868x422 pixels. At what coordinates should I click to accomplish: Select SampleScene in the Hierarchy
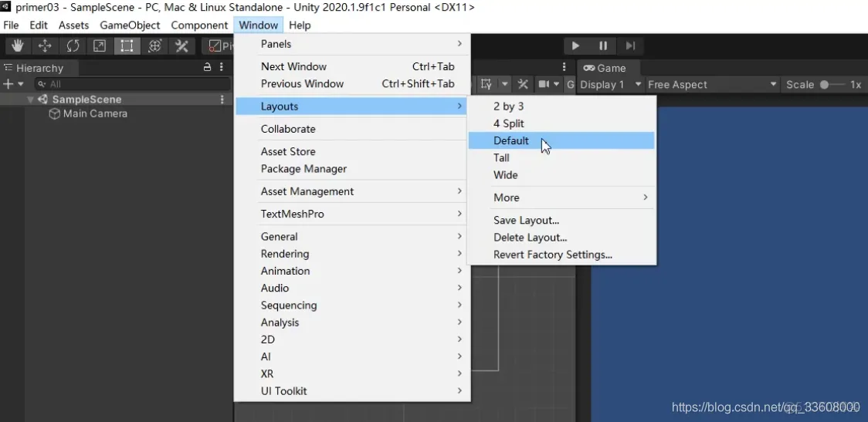pyautogui.click(x=87, y=100)
